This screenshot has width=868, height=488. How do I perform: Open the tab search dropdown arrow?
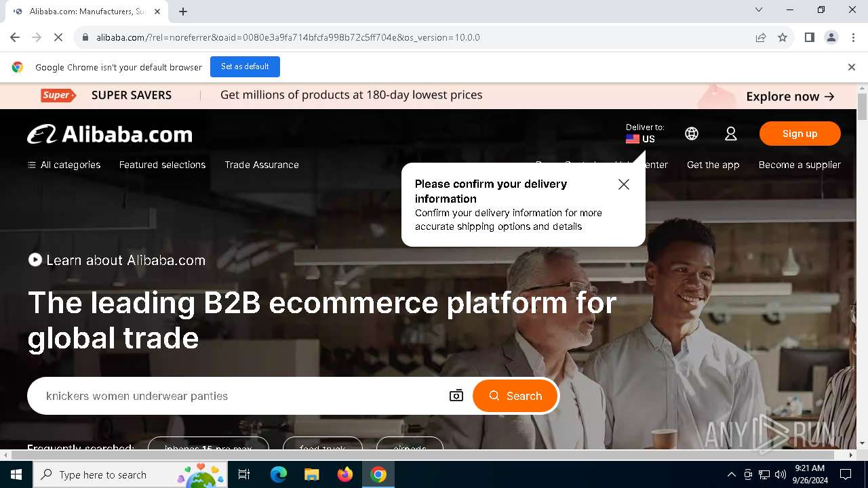(x=759, y=9)
